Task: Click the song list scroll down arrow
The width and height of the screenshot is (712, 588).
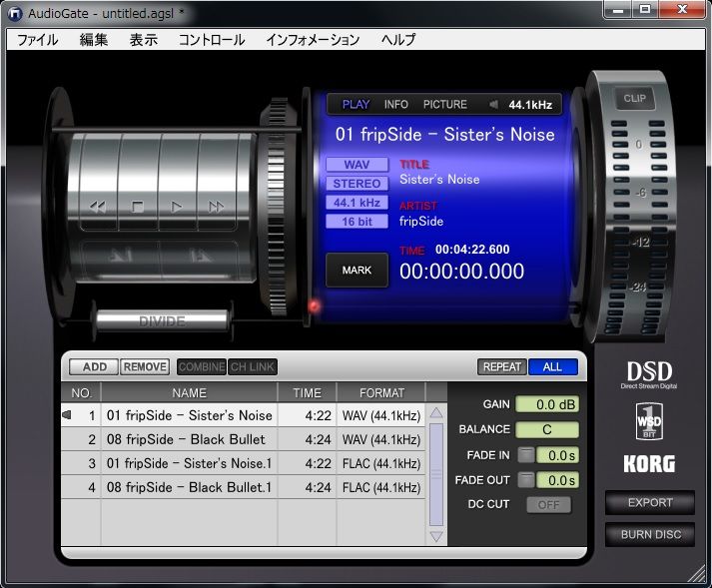Action: click(x=436, y=536)
